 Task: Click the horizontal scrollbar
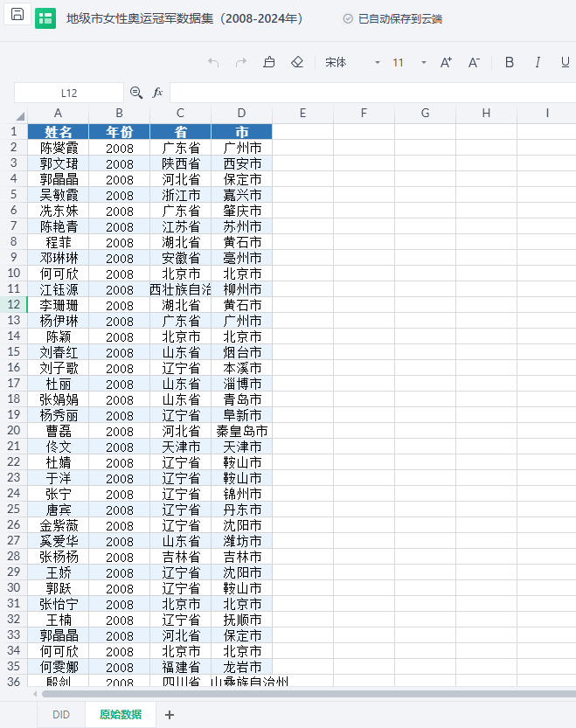[309, 694]
